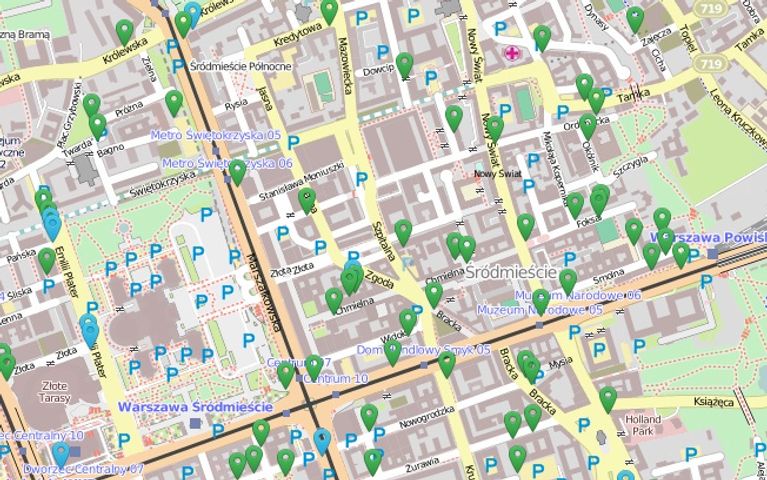
Task: Click the pink hospital cross icon
Action: pyautogui.click(x=513, y=53)
